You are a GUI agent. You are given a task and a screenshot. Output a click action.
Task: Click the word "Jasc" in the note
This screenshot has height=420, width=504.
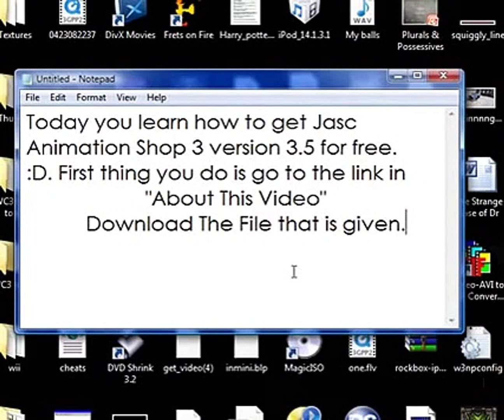(334, 123)
